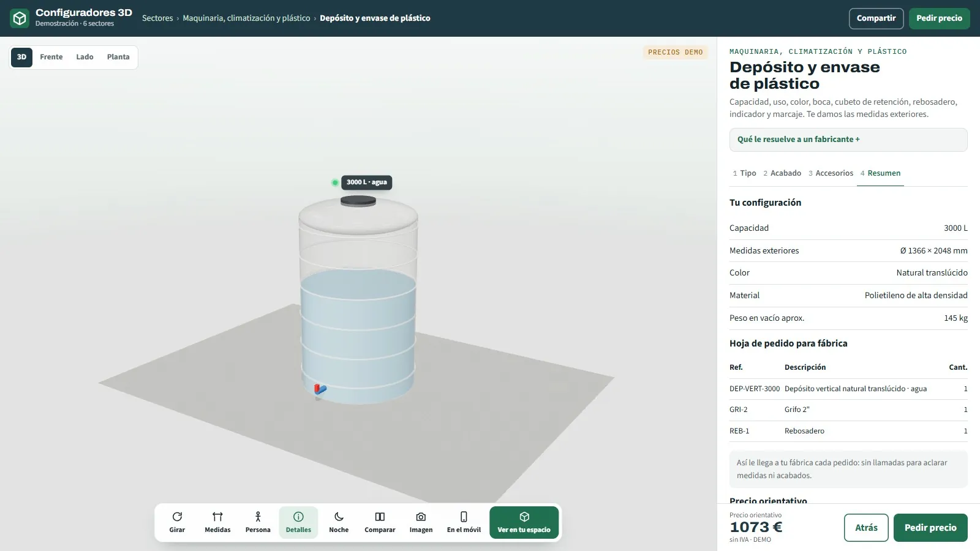Screen dimensions: 980x551
Task: Click Pedir precio in top header
Action: [939, 18]
